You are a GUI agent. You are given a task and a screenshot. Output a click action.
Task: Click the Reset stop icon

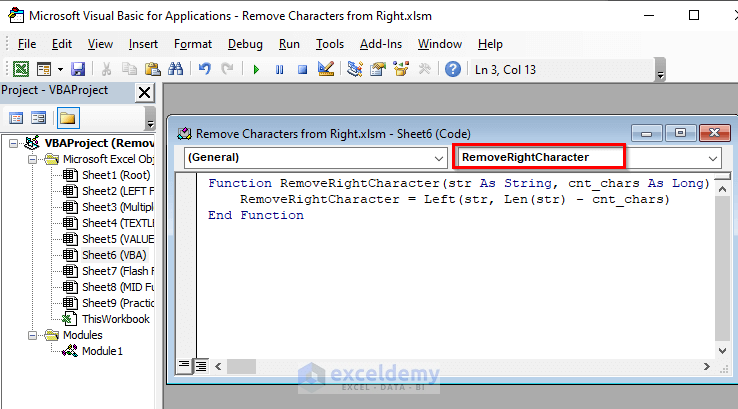click(x=303, y=70)
